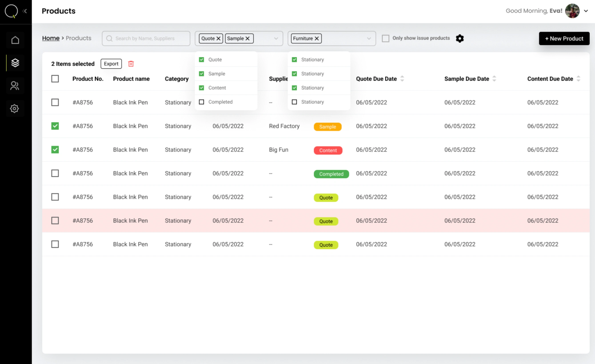Uncheck the Red Factory row checkbox
The image size is (595, 364).
(x=55, y=126)
